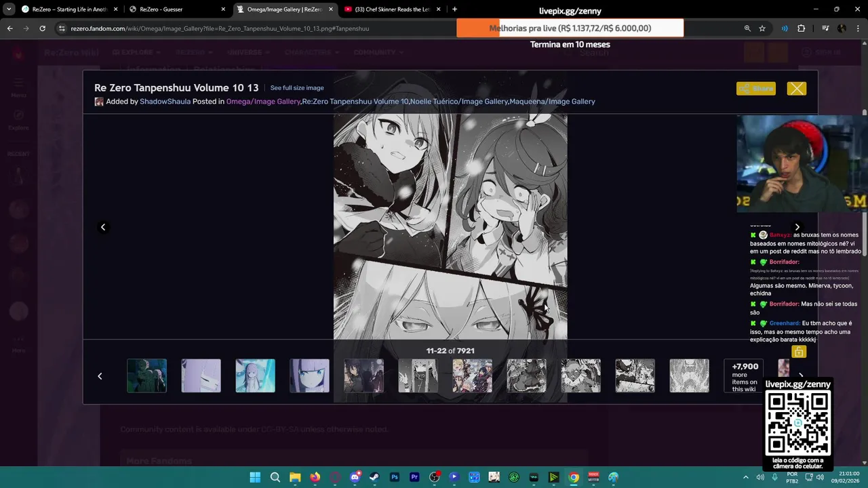Open the browser Extensions puzzle icon
Image resolution: width=868 pixels, height=488 pixels.
[802, 28]
